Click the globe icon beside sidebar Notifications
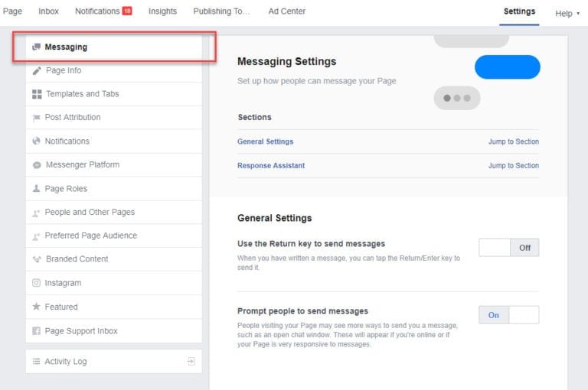The height and width of the screenshot is (390, 588). pos(37,141)
